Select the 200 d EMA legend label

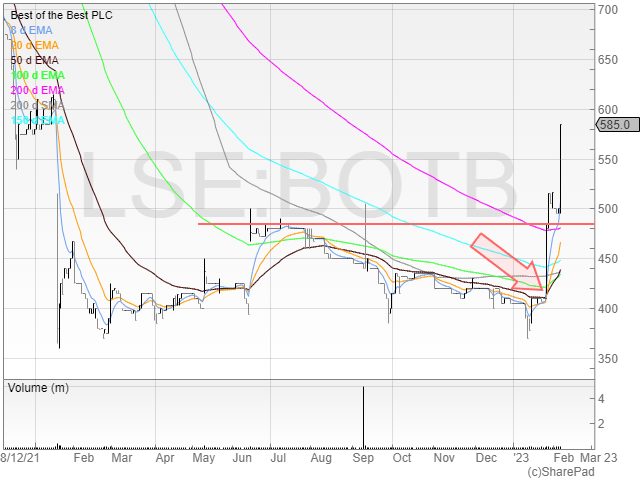tap(38, 90)
